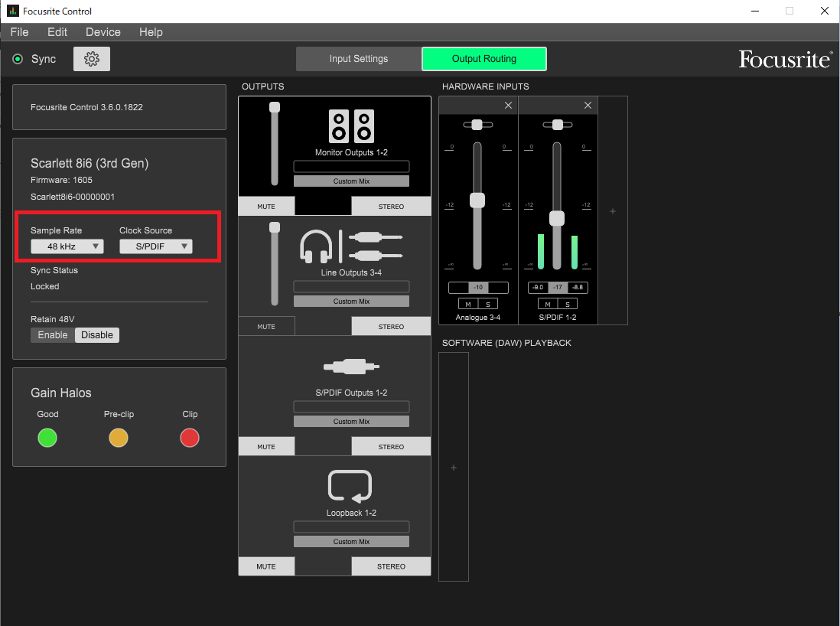Viewport: 840px width, 626px height.
Task: Click the green Good gain halo color
Action: point(47,438)
